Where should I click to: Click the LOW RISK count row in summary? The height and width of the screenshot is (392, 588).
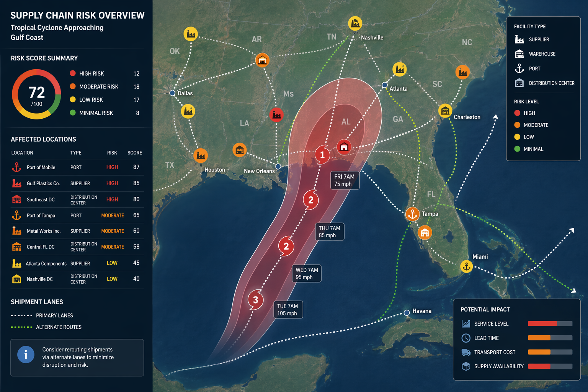(105, 100)
